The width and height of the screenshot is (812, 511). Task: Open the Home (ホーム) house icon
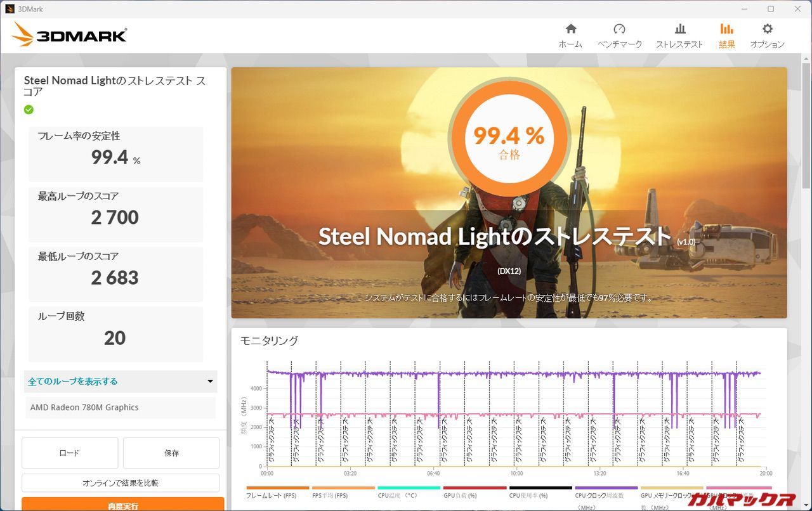570,29
